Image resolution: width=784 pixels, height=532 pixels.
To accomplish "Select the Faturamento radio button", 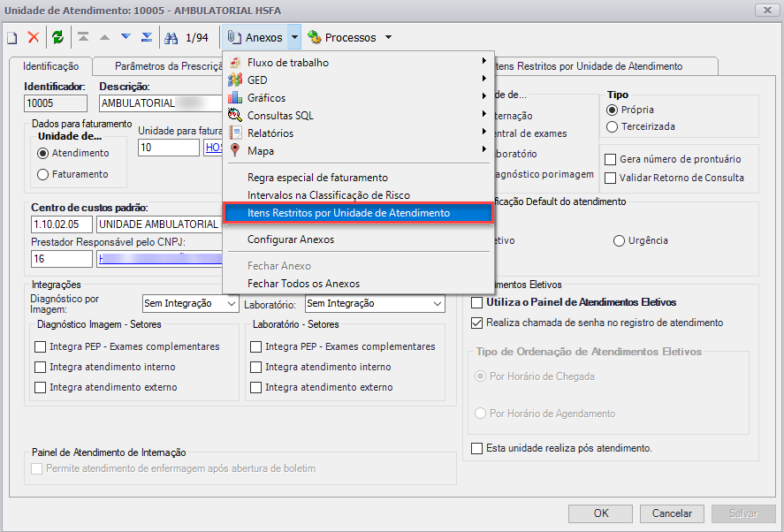I will click(43, 174).
